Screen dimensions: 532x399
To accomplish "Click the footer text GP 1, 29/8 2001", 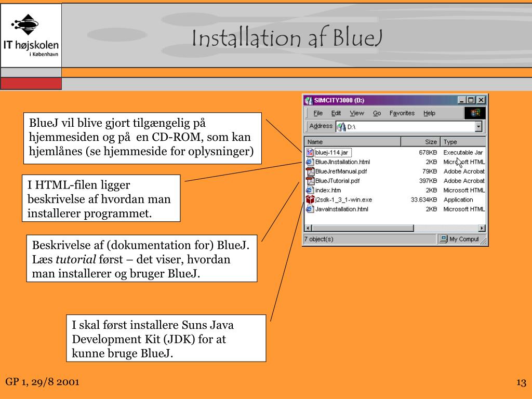I will coord(43,382).
